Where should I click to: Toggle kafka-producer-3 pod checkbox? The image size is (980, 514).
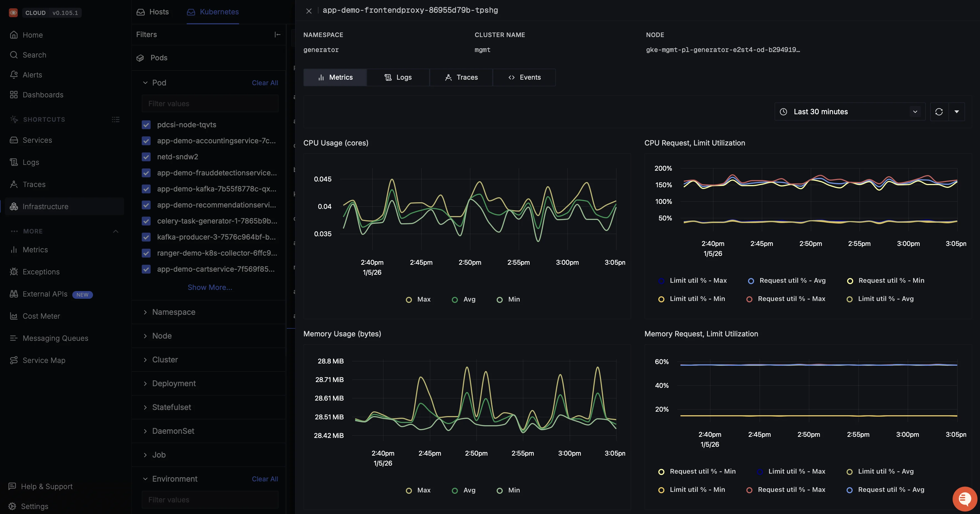146,237
